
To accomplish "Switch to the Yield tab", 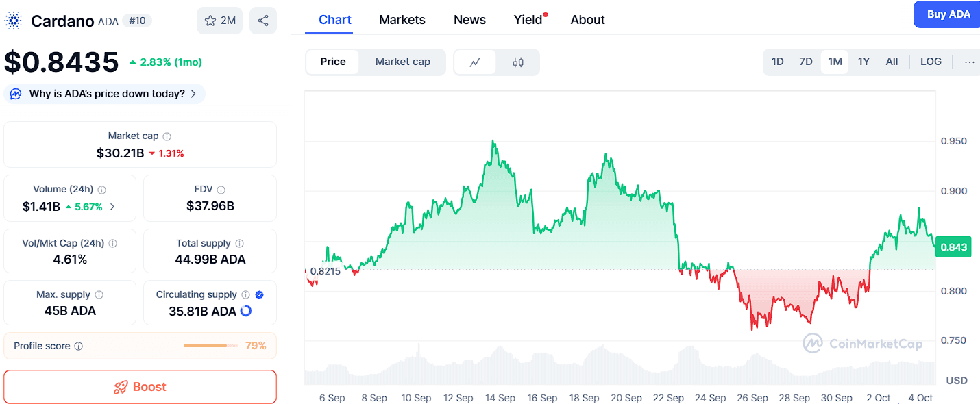I will [528, 20].
